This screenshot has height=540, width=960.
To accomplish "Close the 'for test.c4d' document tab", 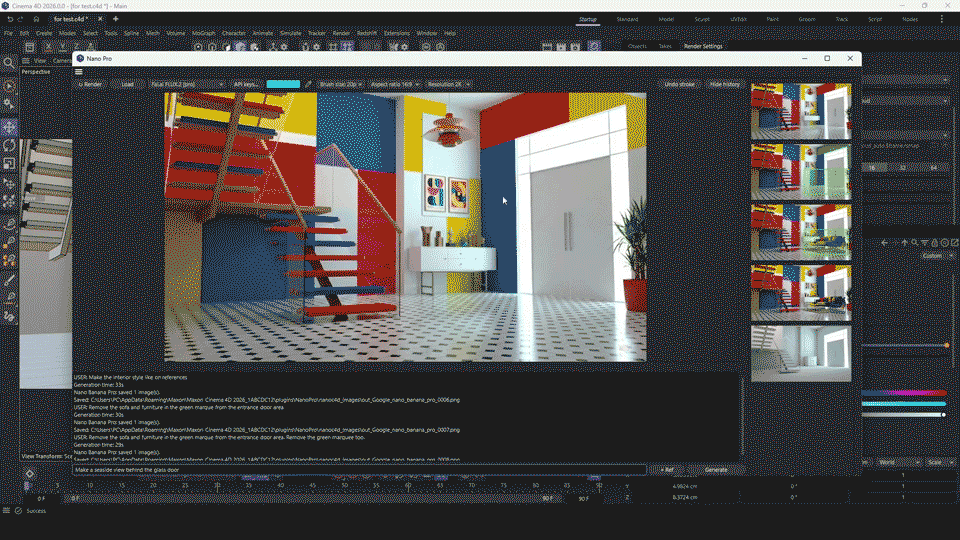I will 100,19.
